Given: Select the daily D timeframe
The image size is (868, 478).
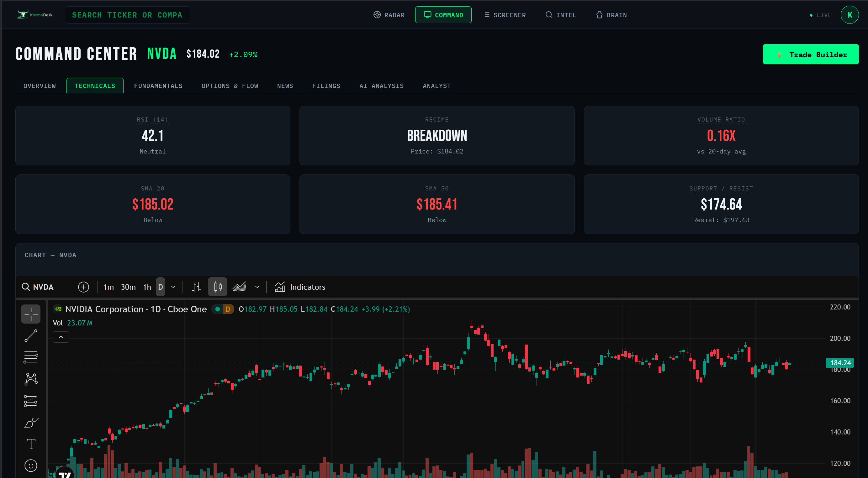Looking at the screenshot, I should click(x=160, y=287).
